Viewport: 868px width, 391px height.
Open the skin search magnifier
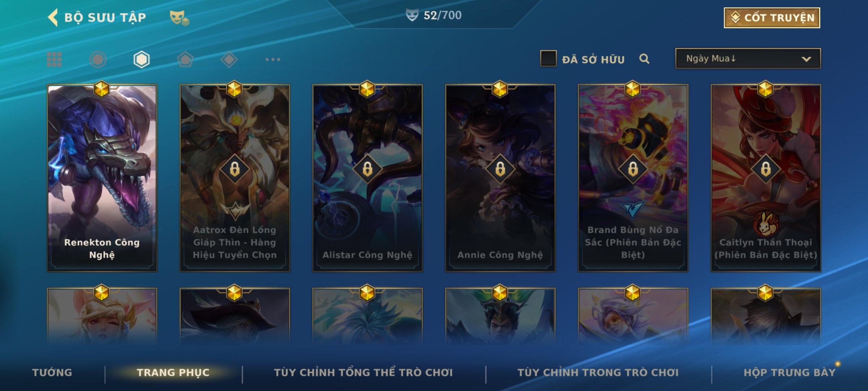click(x=644, y=59)
